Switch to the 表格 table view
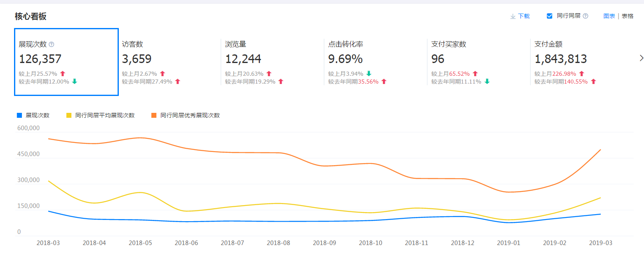This screenshot has width=644, height=264. coord(627,16)
